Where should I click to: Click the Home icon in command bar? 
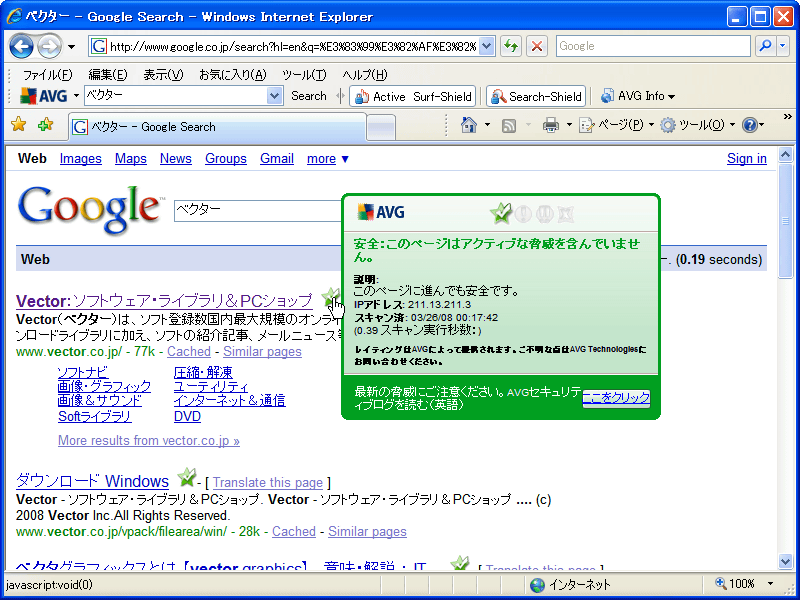[x=469, y=124]
